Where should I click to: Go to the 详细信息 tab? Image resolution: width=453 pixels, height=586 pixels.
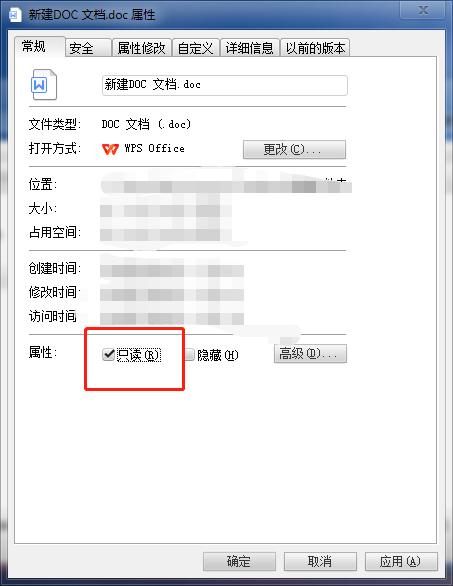click(x=250, y=48)
